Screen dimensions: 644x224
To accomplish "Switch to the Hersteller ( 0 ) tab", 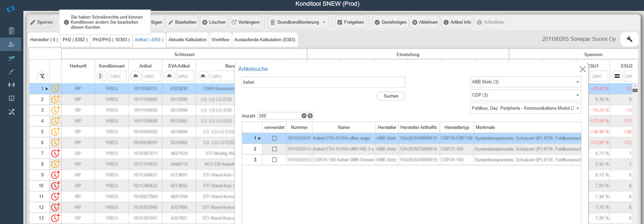I will 44,40.
